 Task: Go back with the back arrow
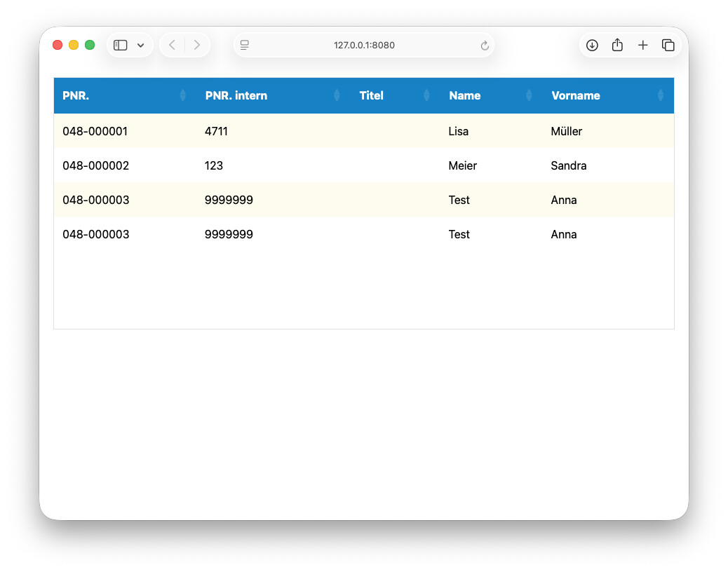[x=173, y=45]
